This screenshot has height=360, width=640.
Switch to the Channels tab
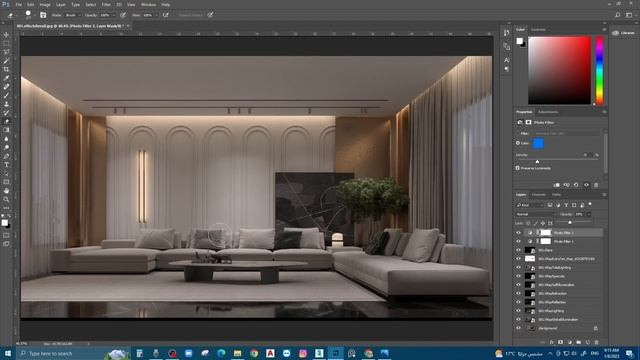point(539,195)
